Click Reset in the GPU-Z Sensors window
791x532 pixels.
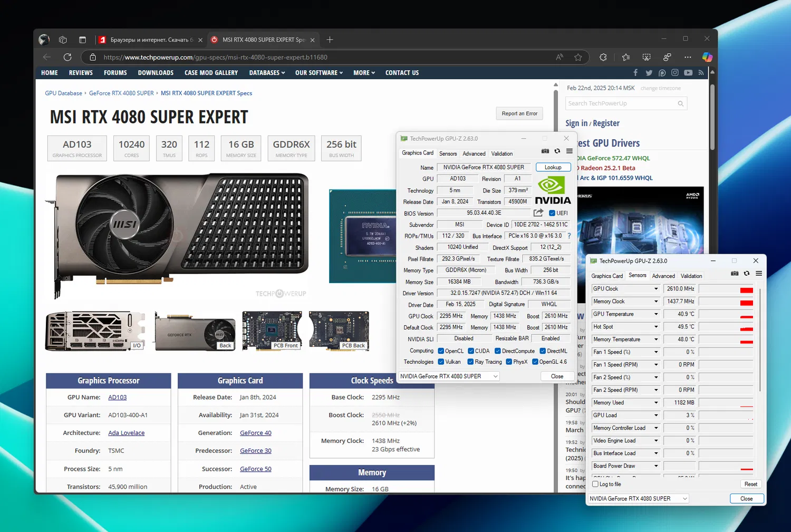(x=751, y=484)
